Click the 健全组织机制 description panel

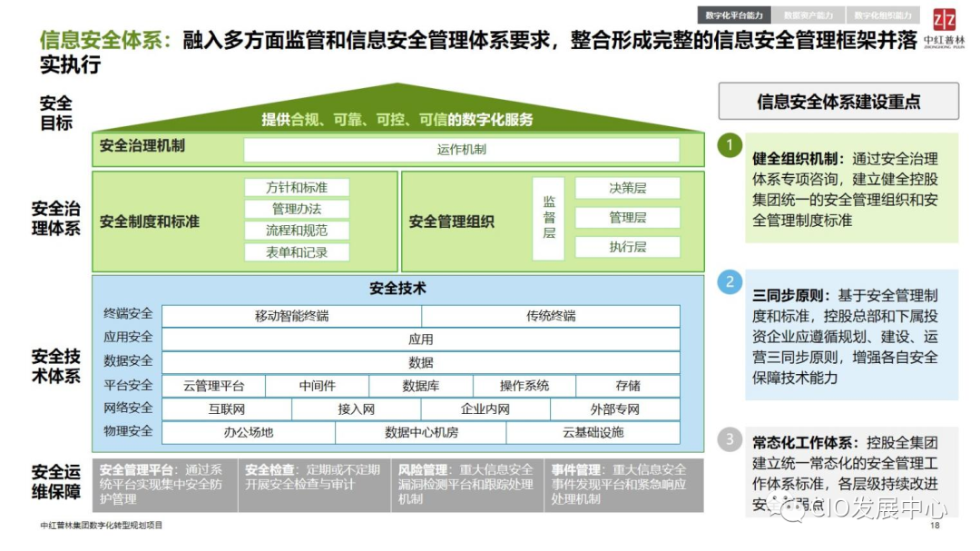click(x=851, y=188)
